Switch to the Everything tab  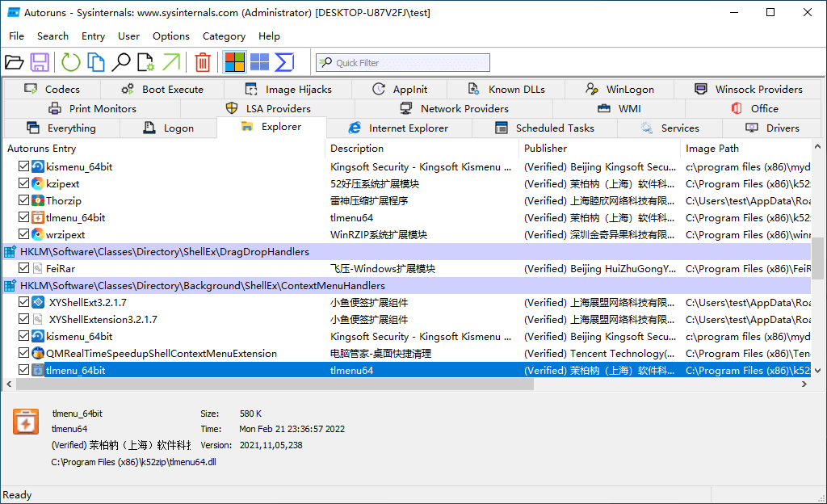pos(62,128)
